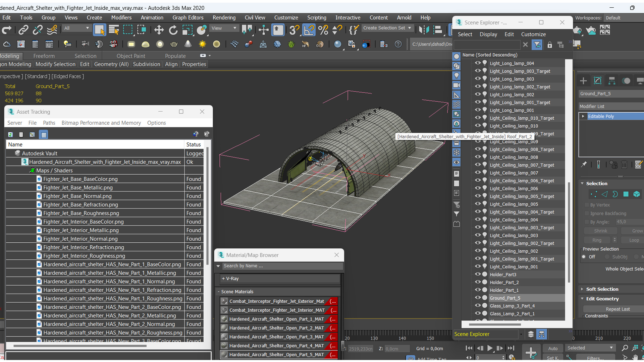
Task: Click the Redo arrow icon
Action: point(7,30)
